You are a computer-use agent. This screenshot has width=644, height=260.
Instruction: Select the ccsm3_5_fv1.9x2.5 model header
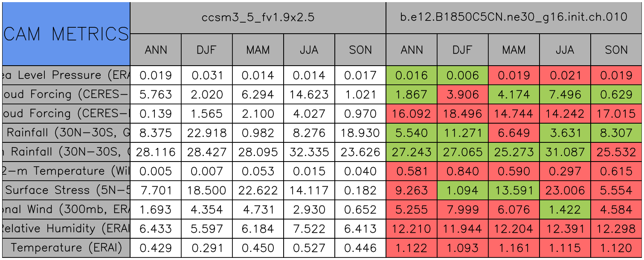(x=258, y=17)
